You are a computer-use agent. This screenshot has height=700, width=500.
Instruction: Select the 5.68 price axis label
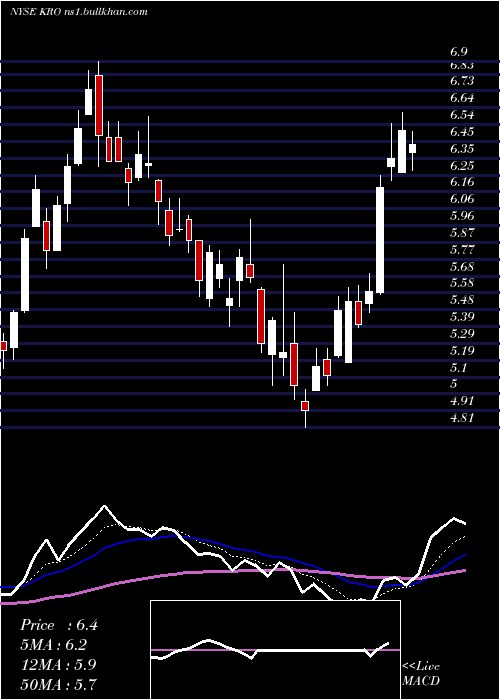462,267
